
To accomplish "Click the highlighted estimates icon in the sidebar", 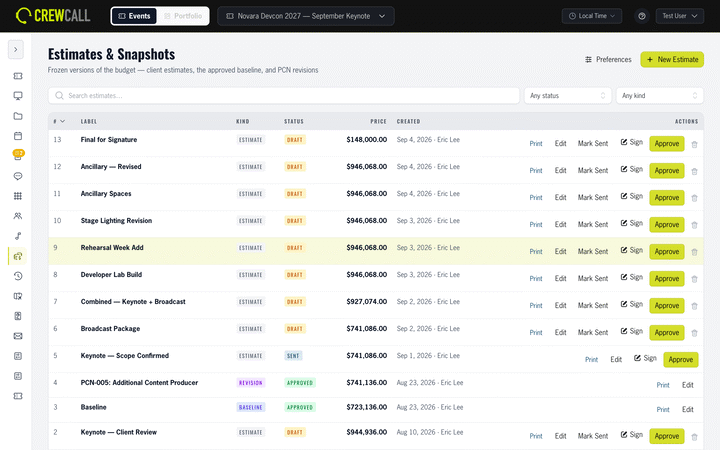I will coord(18,256).
